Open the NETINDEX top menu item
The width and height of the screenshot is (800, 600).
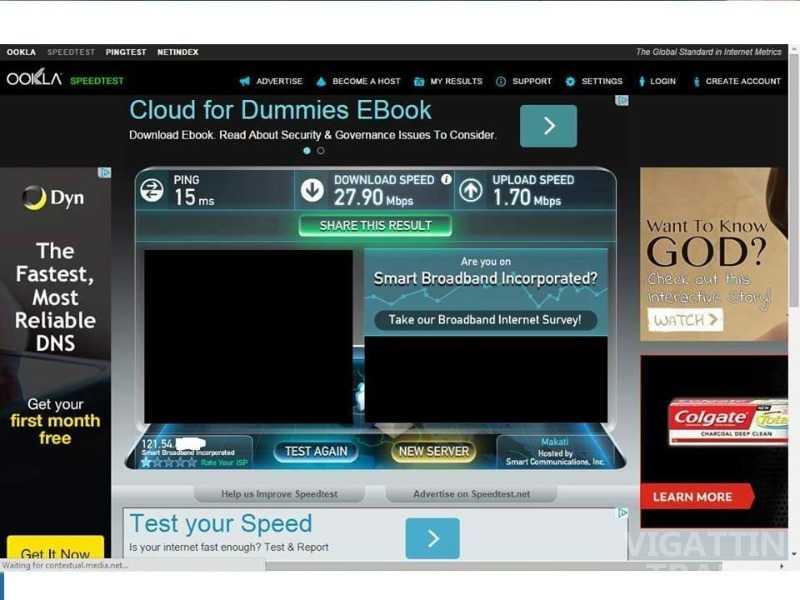tap(178, 52)
